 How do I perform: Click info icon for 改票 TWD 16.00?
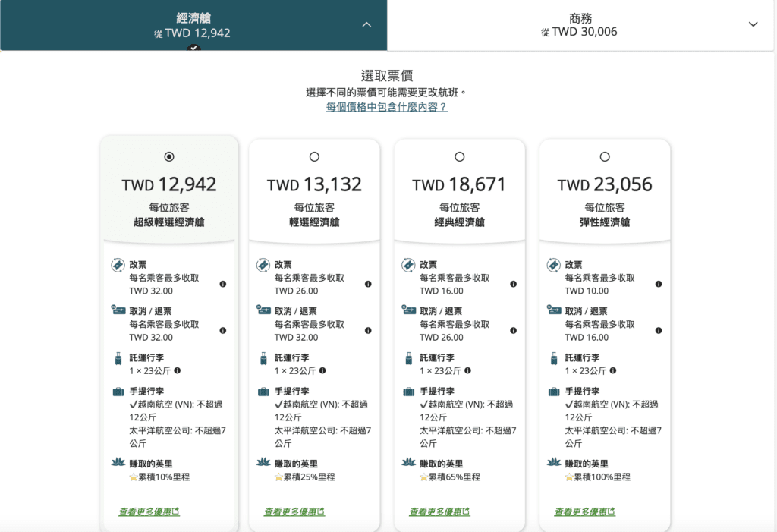coord(514,284)
